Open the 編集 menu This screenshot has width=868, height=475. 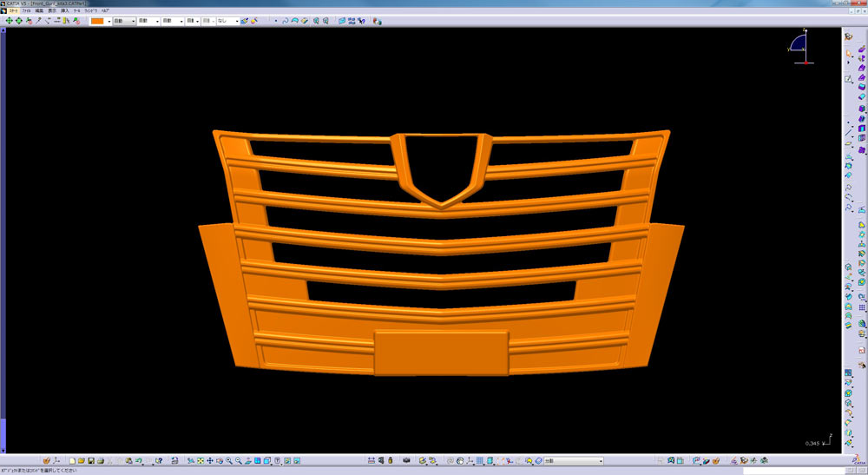coord(39,10)
